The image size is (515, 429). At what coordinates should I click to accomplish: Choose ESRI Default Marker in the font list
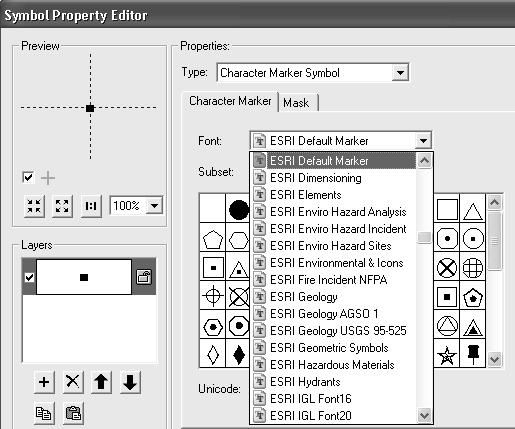333,161
